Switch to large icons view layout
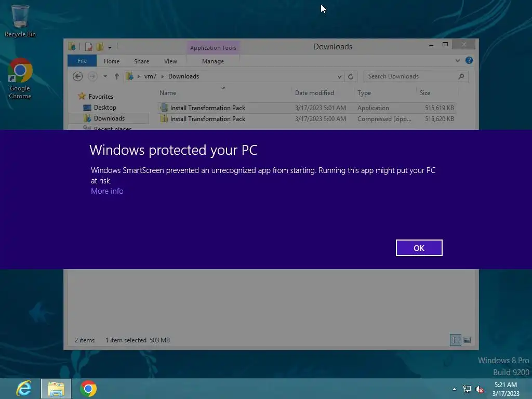This screenshot has height=399, width=532. coord(467,340)
